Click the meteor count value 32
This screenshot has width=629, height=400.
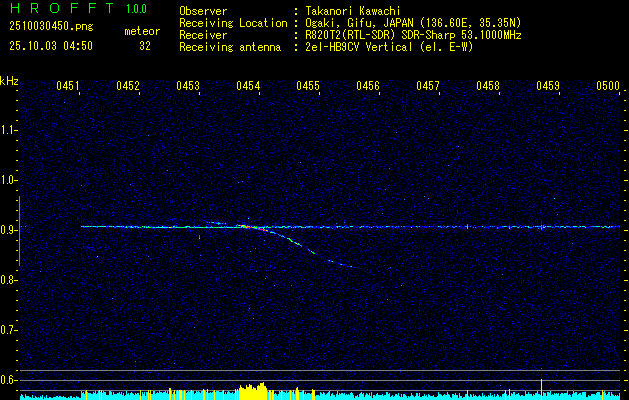pos(144,45)
